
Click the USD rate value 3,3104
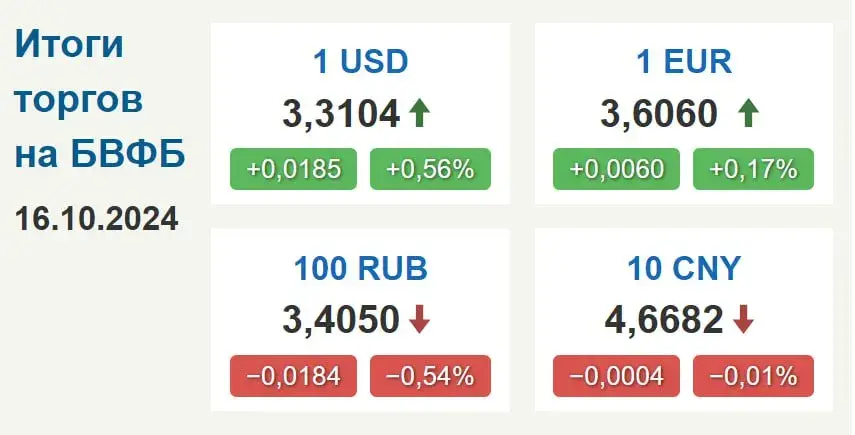342,115
